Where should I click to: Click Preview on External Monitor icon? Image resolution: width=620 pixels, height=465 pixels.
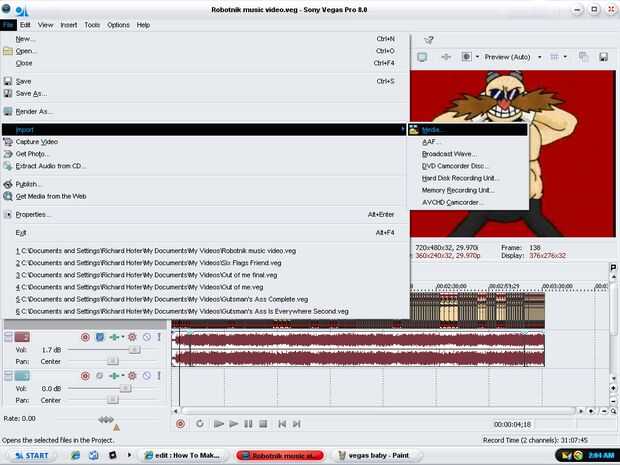[x=422, y=57]
